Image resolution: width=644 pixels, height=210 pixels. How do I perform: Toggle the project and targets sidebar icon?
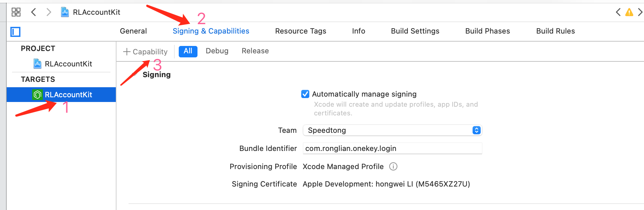pyautogui.click(x=15, y=32)
